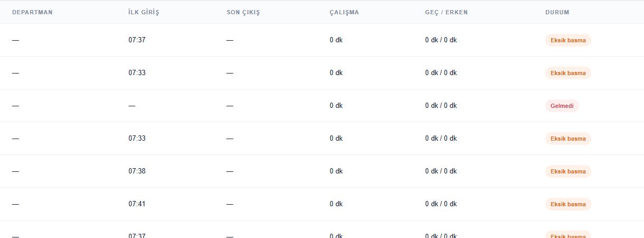644x238 pixels.
Task: Click 0 dk / 0 dk in the 07:38 row
Action: [x=441, y=171]
